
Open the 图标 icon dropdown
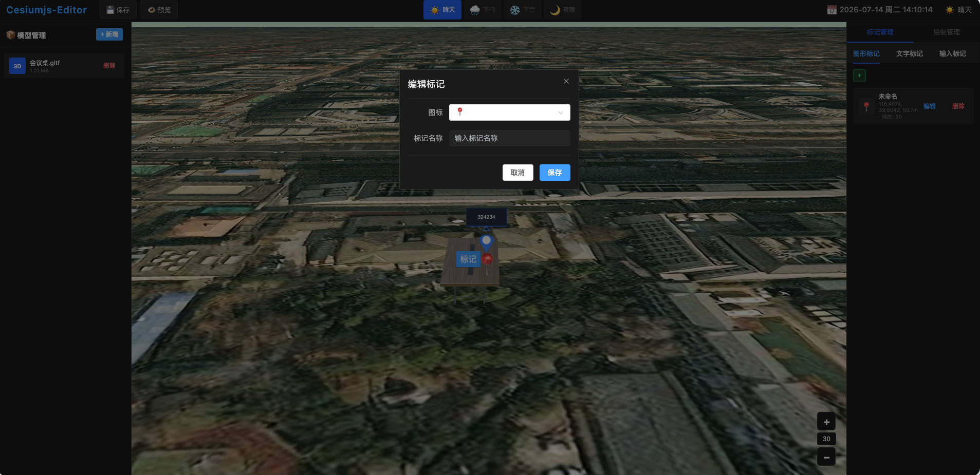(x=509, y=112)
